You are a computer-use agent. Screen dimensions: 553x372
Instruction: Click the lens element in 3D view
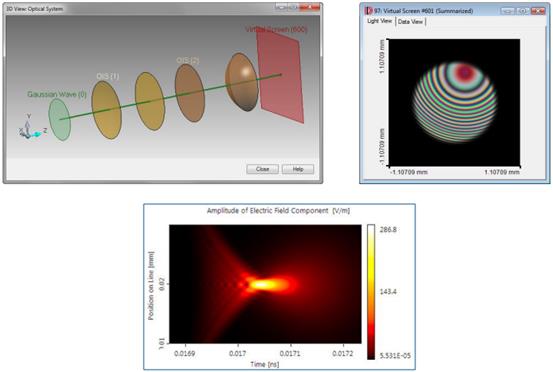[x=242, y=82]
